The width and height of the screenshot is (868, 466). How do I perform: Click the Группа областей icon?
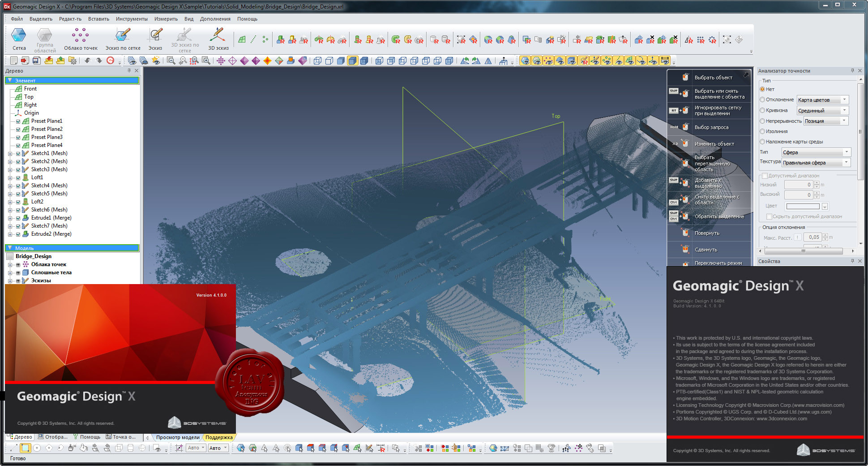45,35
